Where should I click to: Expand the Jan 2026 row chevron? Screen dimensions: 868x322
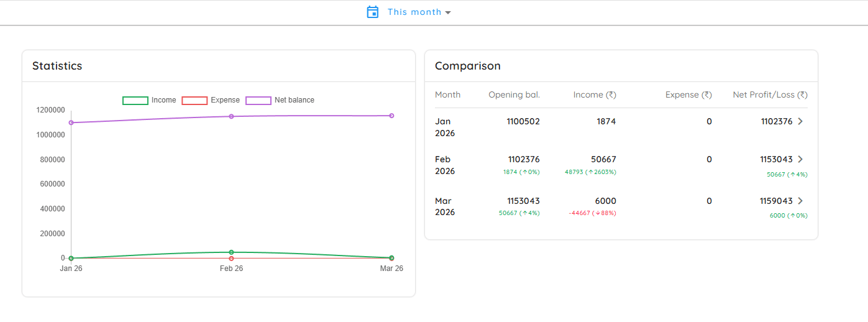[800, 121]
